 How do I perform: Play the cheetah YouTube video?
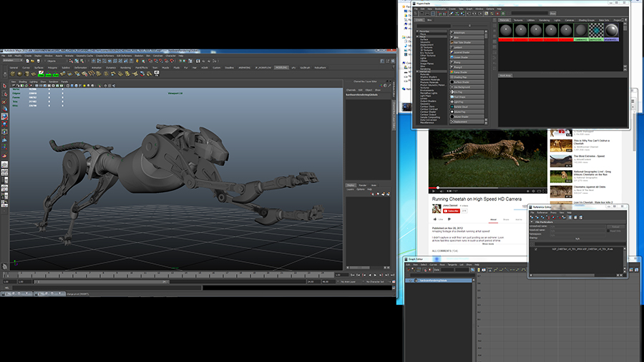click(x=434, y=190)
